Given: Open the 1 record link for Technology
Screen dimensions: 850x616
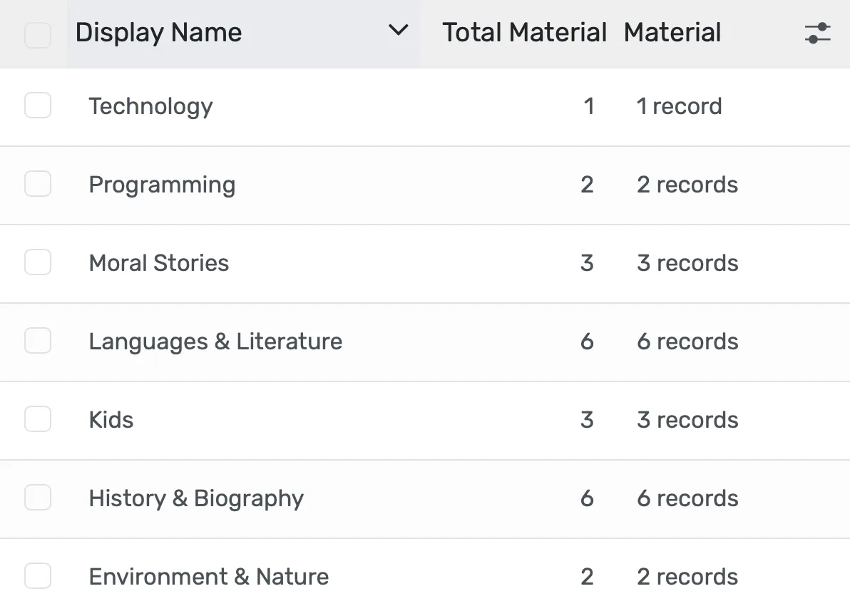Looking at the screenshot, I should [679, 106].
